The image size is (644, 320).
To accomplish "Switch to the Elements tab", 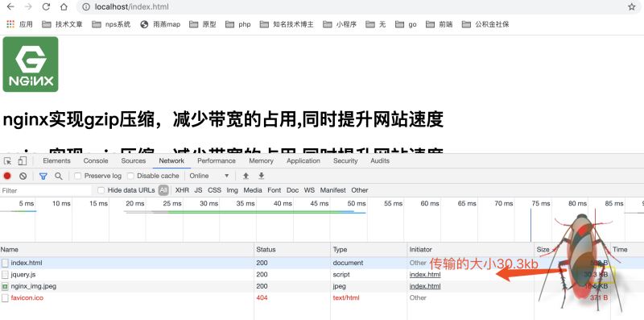I will pyautogui.click(x=56, y=161).
